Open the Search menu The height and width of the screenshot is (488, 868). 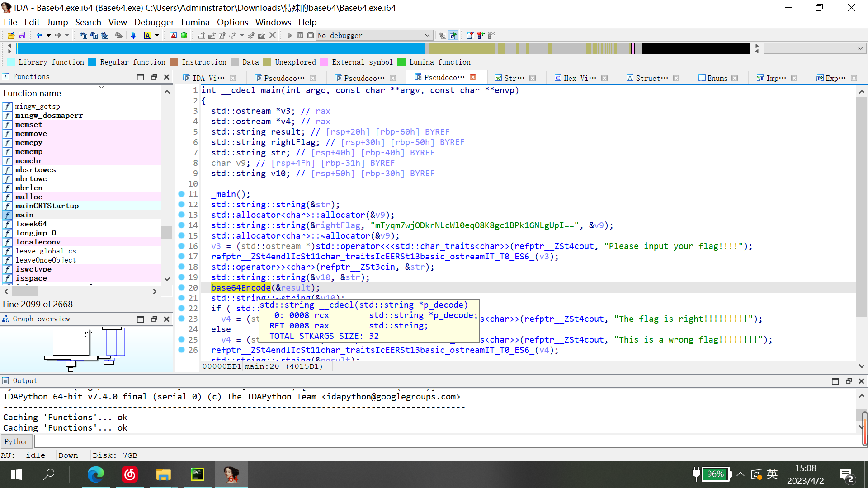click(88, 22)
